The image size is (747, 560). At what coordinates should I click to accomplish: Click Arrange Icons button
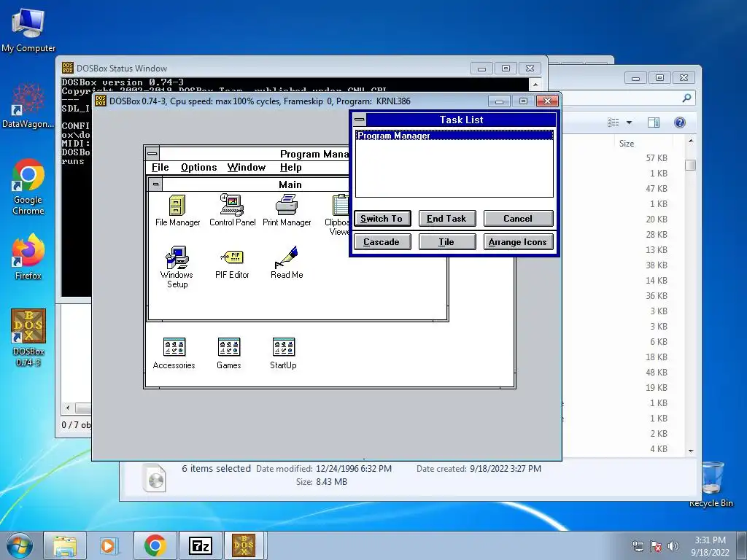pos(519,242)
